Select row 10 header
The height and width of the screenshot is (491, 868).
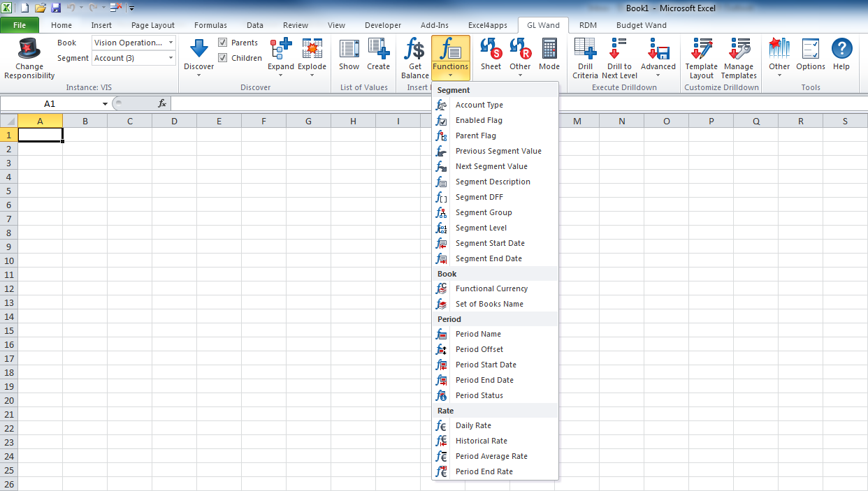[8, 261]
